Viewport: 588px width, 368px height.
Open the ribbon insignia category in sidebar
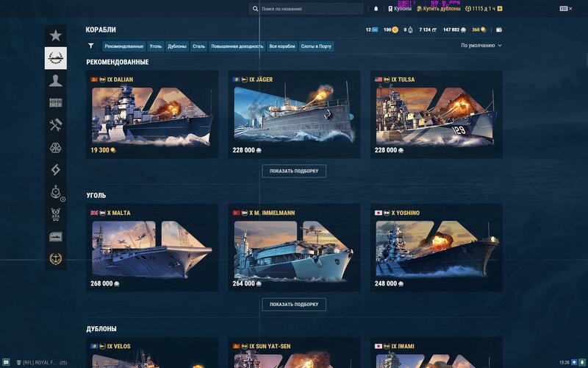(x=56, y=214)
